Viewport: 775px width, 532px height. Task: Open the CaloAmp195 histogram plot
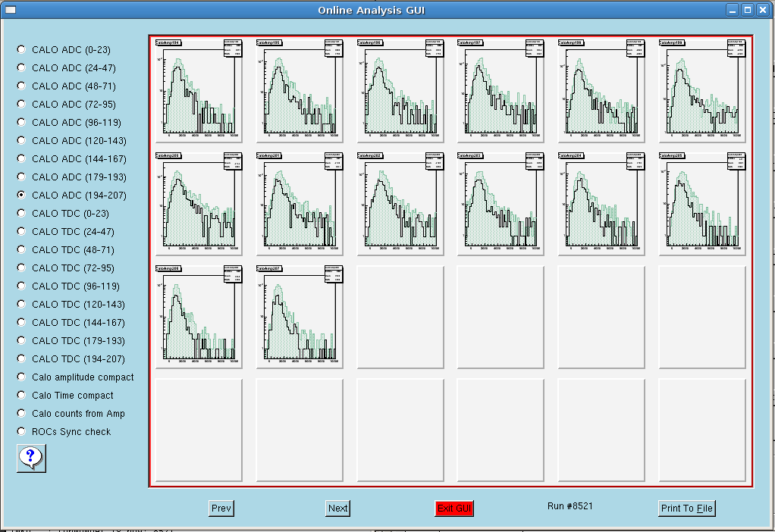[300, 91]
